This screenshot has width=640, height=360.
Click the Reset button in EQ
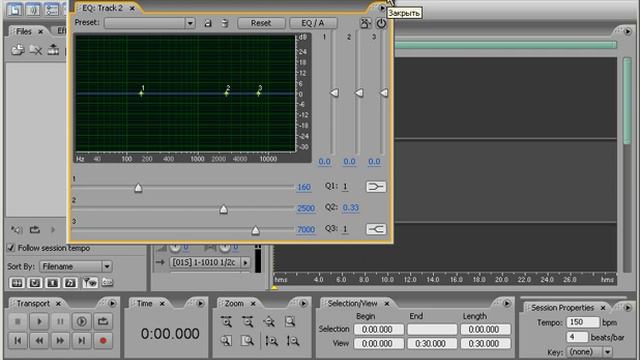click(261, 23)
